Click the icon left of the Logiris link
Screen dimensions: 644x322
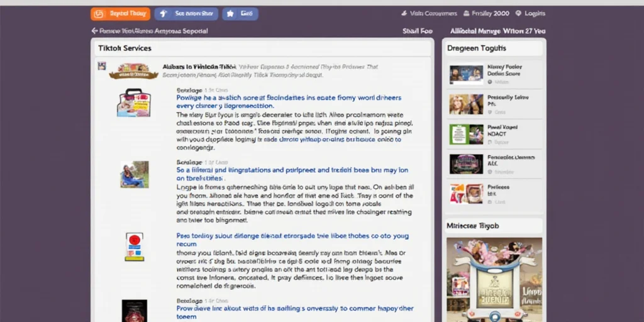(x=518, y=14)
